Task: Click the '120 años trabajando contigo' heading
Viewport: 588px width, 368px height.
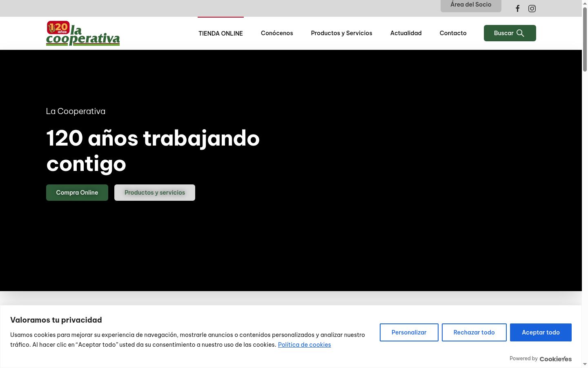Action: coord(153,151)
